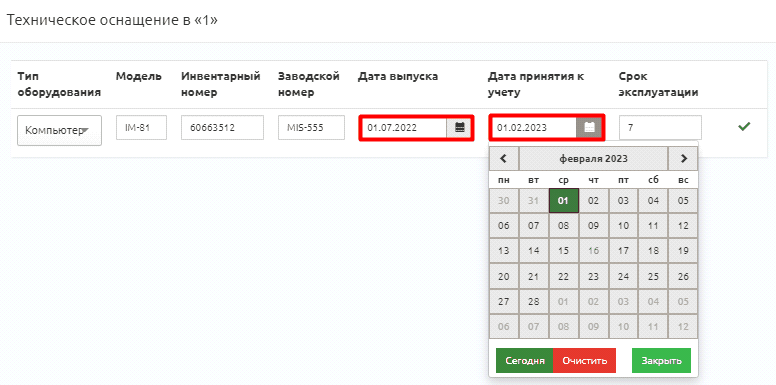
Task: Click the февраля 2023 month header
Action: 593,159
